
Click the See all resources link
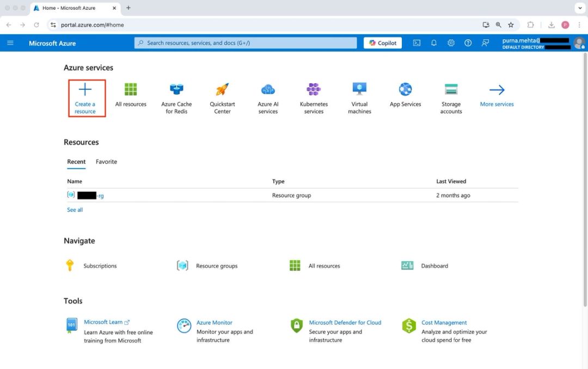pyautogui.click(x=75, y=210)
